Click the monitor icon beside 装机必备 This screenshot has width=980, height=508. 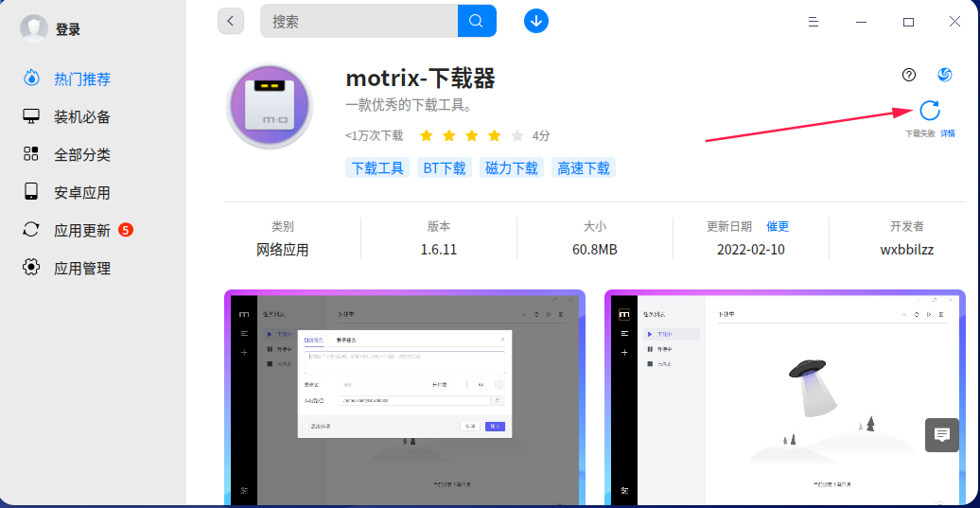31,116
